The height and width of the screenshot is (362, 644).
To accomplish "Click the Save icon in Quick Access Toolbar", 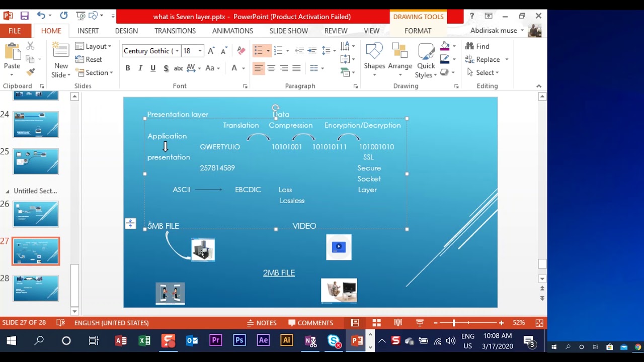I will (x=24, y=16).
